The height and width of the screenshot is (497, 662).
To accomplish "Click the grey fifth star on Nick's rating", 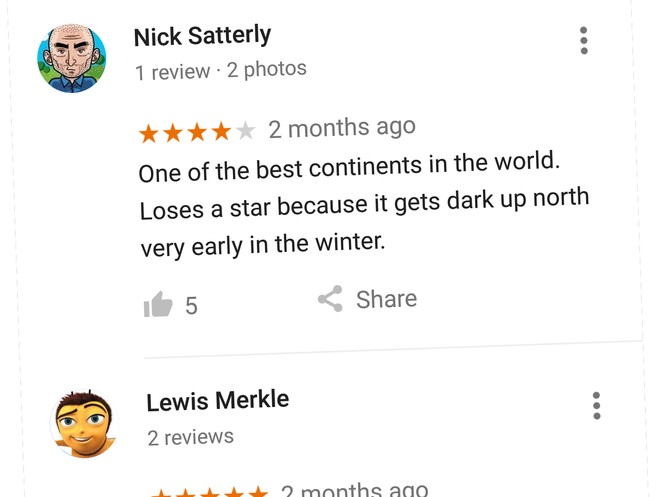I will pyautogui.click(x=245, y=130).
